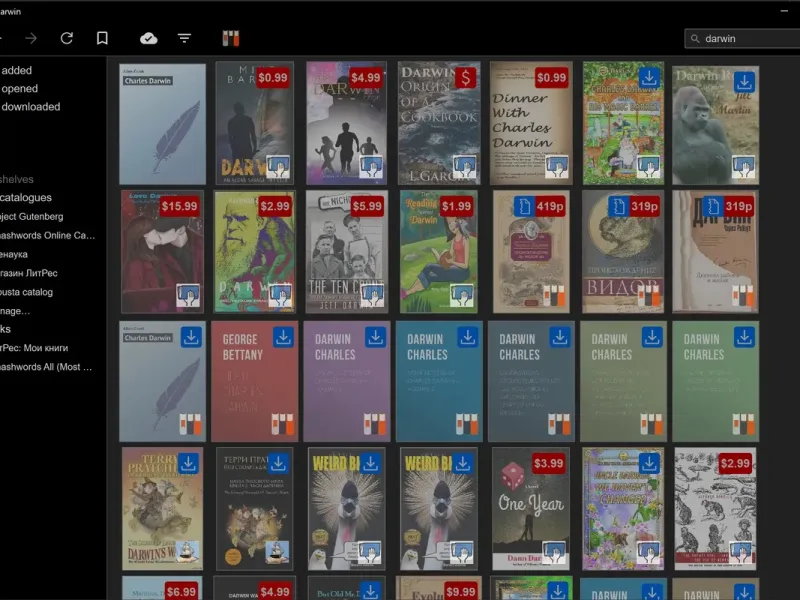Viewport: 800px width, 600px height.
Task: Open the filter lines icon
Action: 184,38
